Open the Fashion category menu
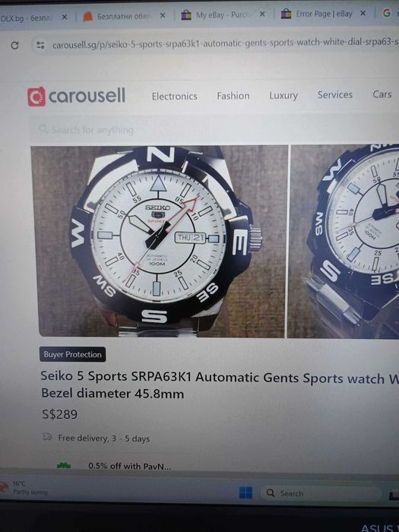The width and height of the screenshot is (399, 532). pos(233,96)
